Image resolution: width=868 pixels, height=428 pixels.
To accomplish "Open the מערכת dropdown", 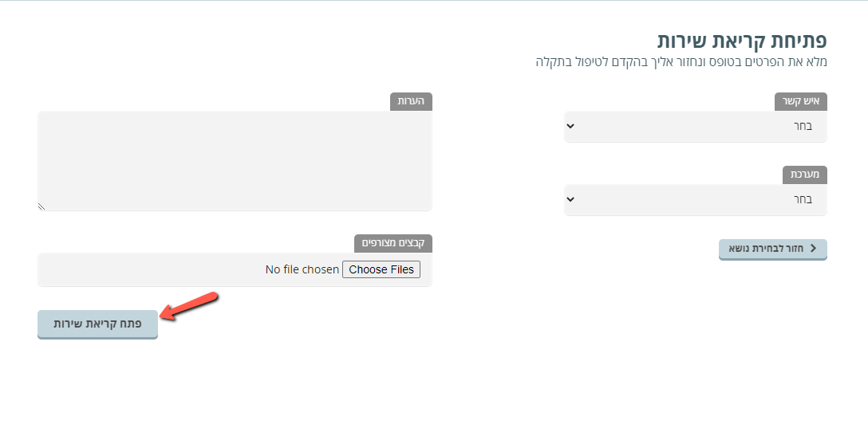I will (x=696, y=199).
